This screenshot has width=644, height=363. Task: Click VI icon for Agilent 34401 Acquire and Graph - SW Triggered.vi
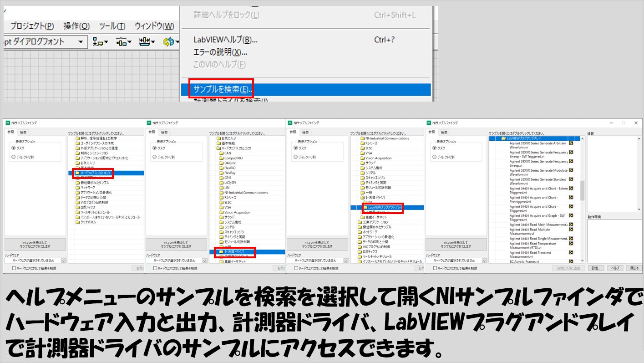click(x=571, y=216)
